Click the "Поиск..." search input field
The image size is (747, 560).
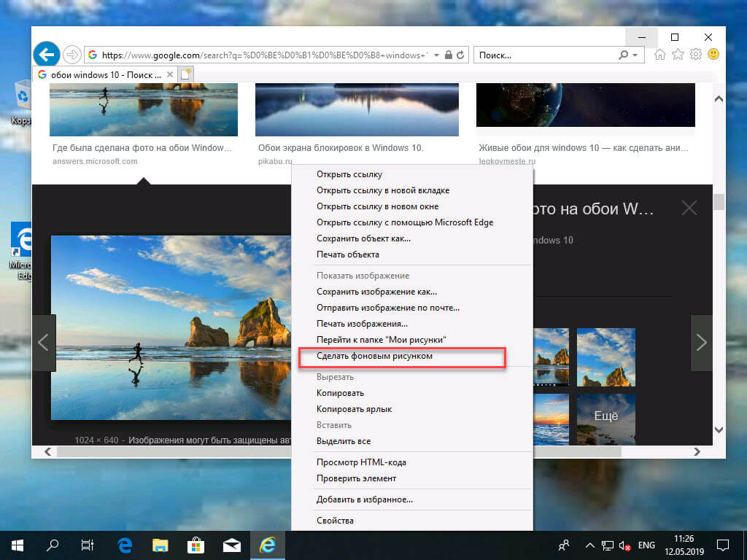point(547,55)
